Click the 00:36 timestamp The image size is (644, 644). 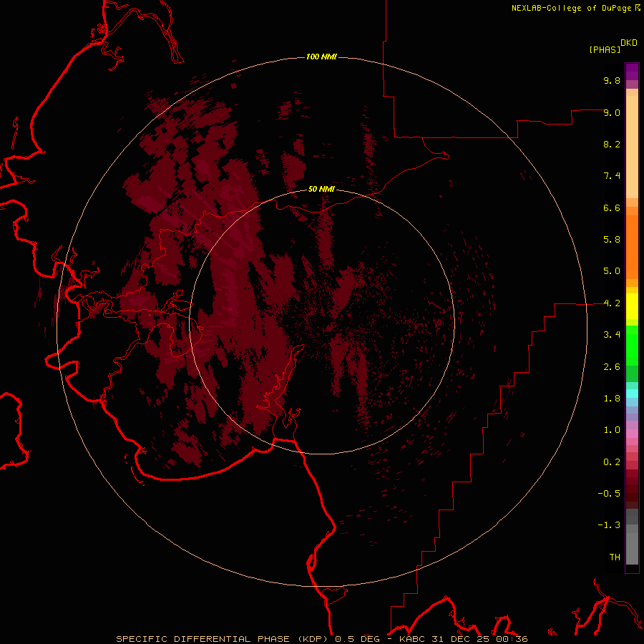[x=511, y=639]
